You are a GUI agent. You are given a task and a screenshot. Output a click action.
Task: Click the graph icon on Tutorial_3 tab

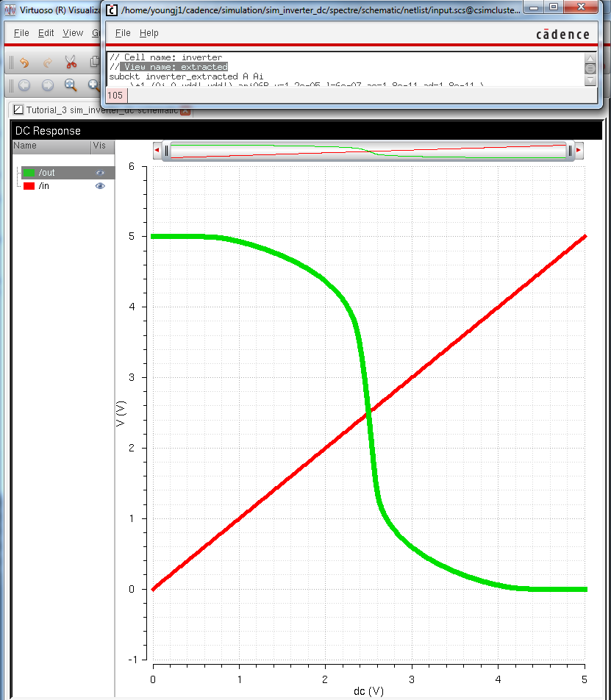click(18, 110)
